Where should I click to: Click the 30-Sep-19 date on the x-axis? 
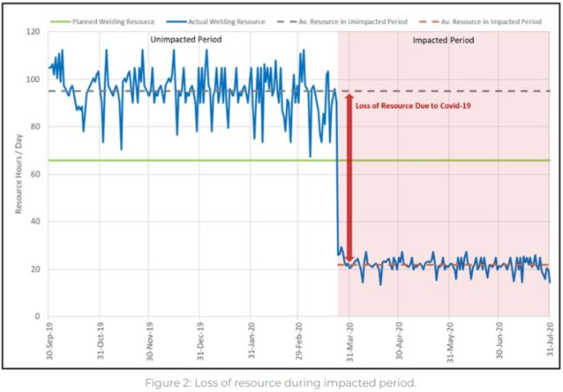[49, 341]
